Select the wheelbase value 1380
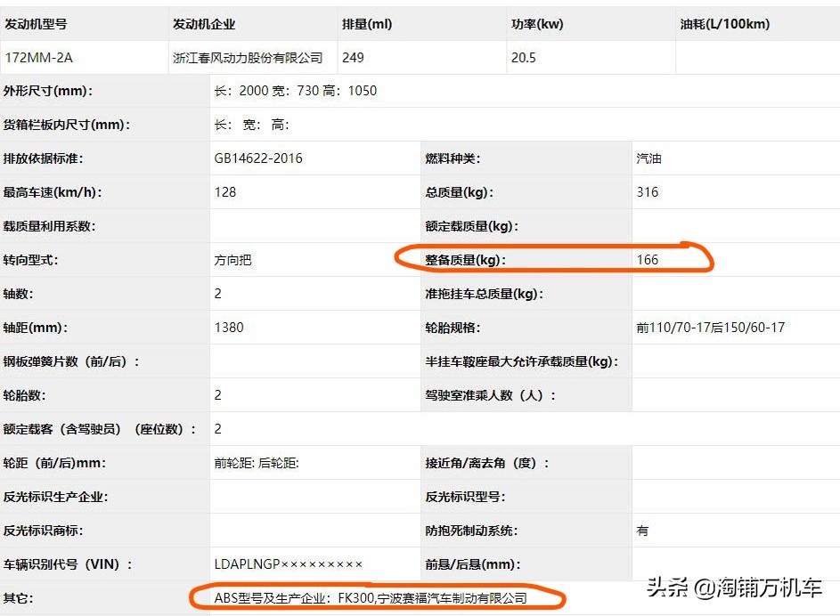The image size is (840, 616). (x=229, y=327)
